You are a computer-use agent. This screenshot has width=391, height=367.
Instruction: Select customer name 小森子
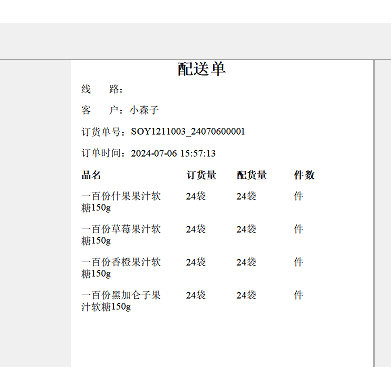coord(144,110)
